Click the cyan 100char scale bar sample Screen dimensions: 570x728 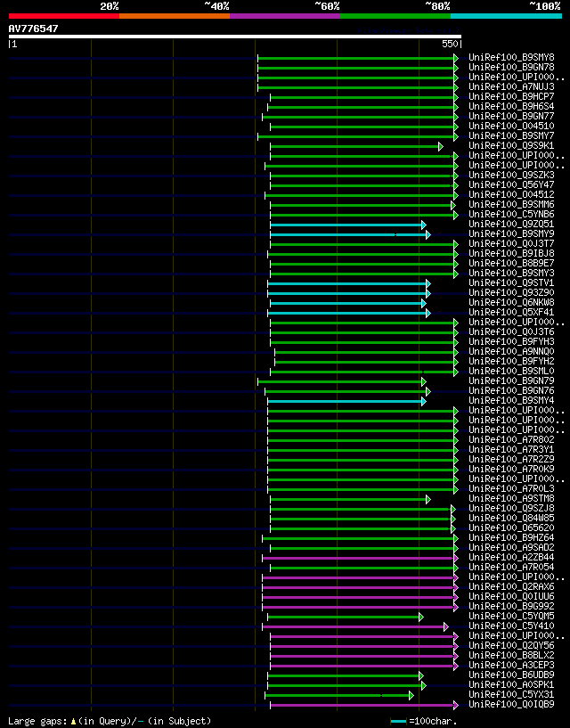click(x=399, y=721)
